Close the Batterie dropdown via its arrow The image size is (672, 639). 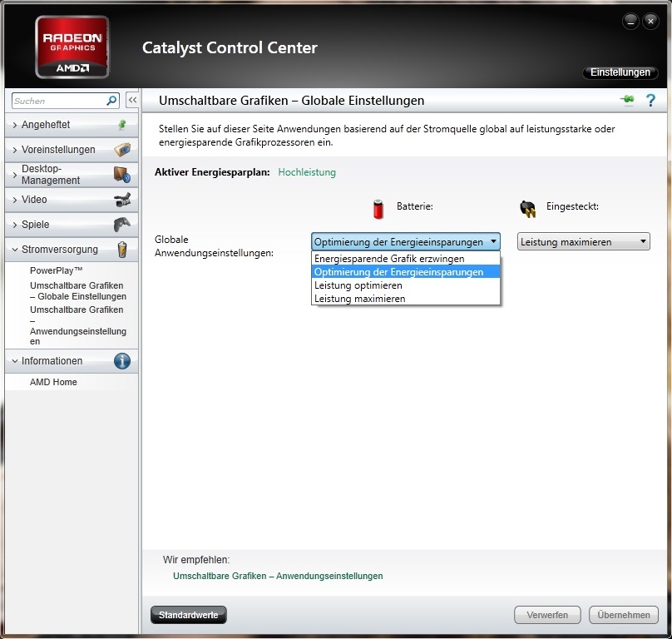(x=494, y=241)
